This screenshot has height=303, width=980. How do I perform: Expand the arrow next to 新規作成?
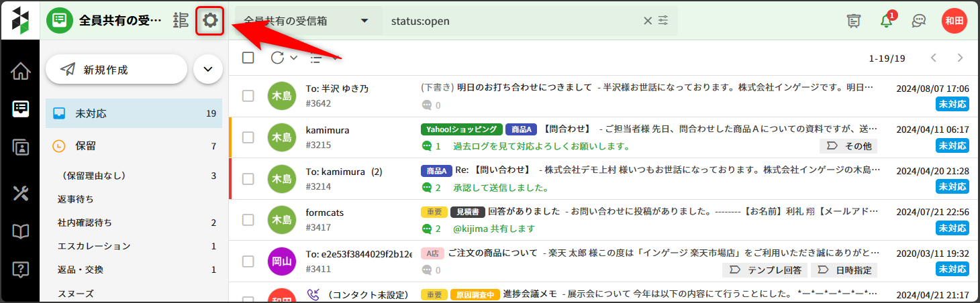click(x=208, y=69)
